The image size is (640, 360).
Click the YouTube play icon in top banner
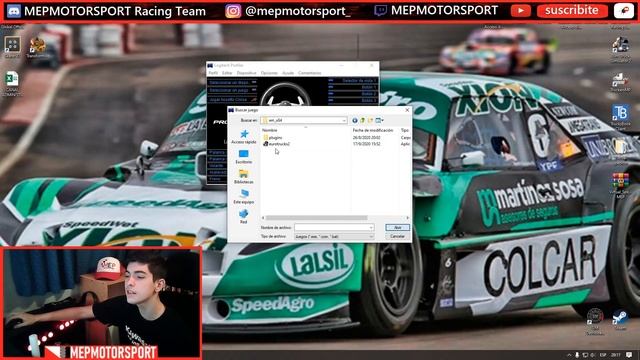point(521,11)
